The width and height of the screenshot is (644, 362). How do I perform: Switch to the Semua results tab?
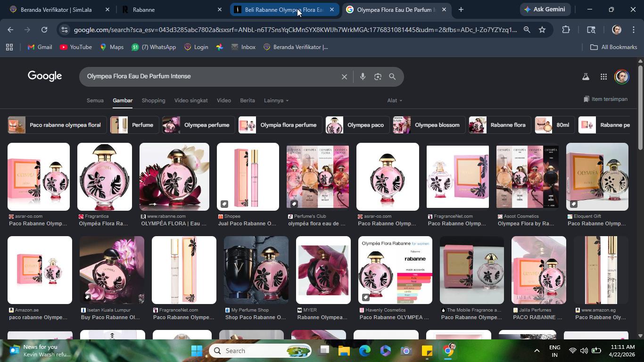click(95, 100)
